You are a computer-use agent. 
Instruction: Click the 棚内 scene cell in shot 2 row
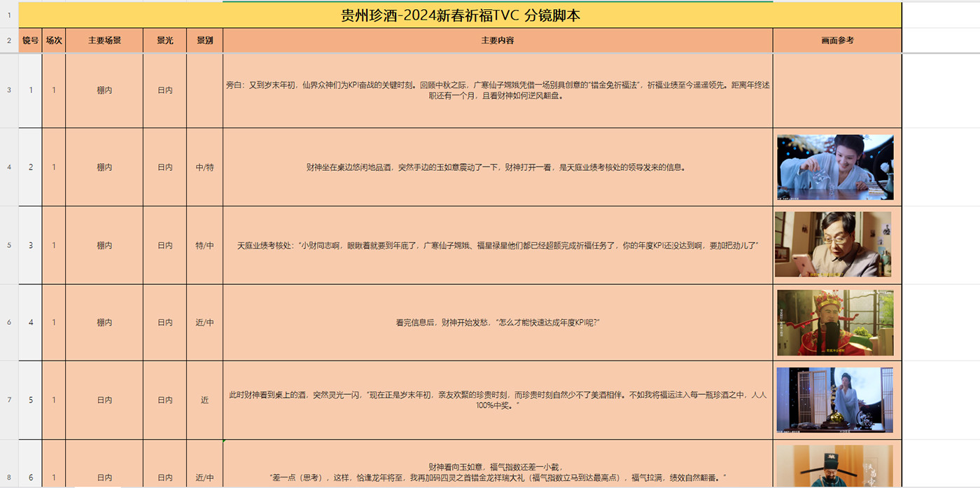tap(104, 167)
